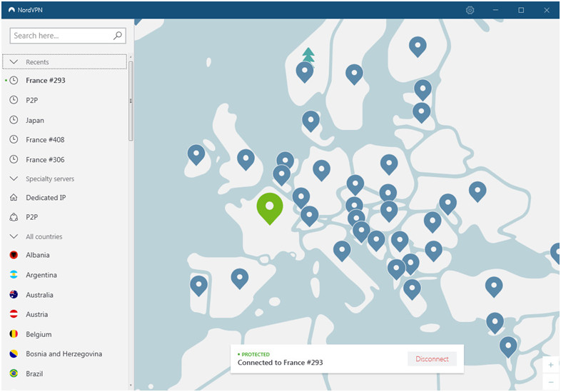Collapse the All countries section
Image resolution: width=561 pixels, height=392 pixels.
14,236
